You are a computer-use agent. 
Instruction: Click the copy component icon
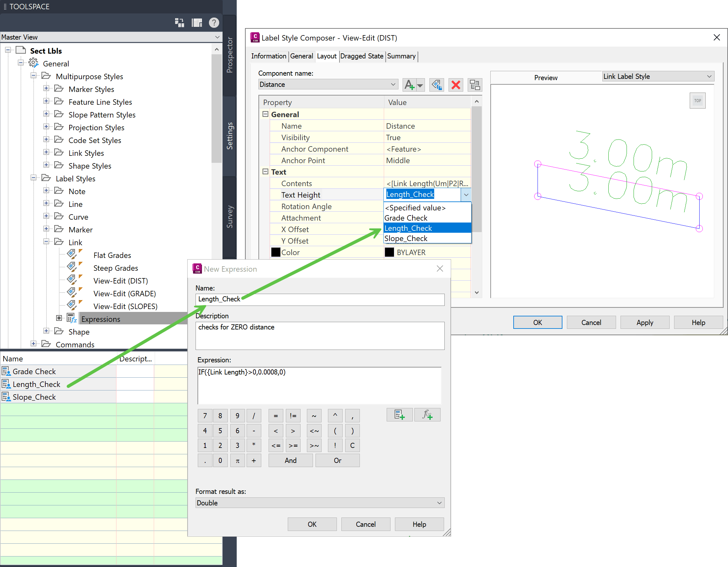(x=436, y=85)
